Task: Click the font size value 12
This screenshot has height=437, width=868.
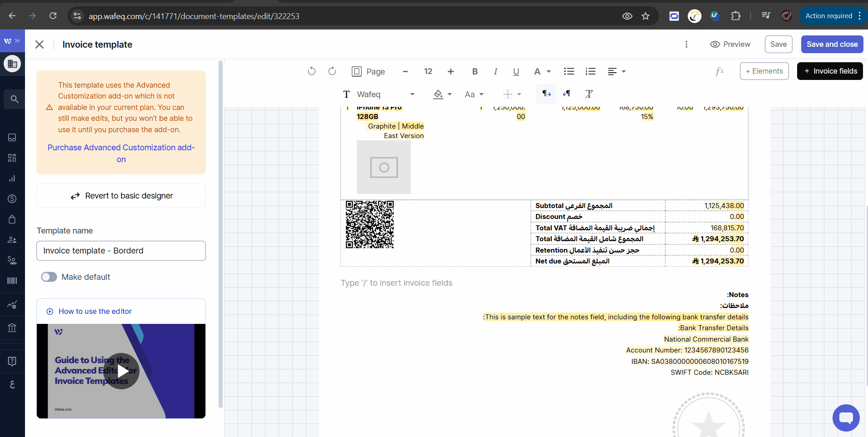Action: [x=428, y=71]
